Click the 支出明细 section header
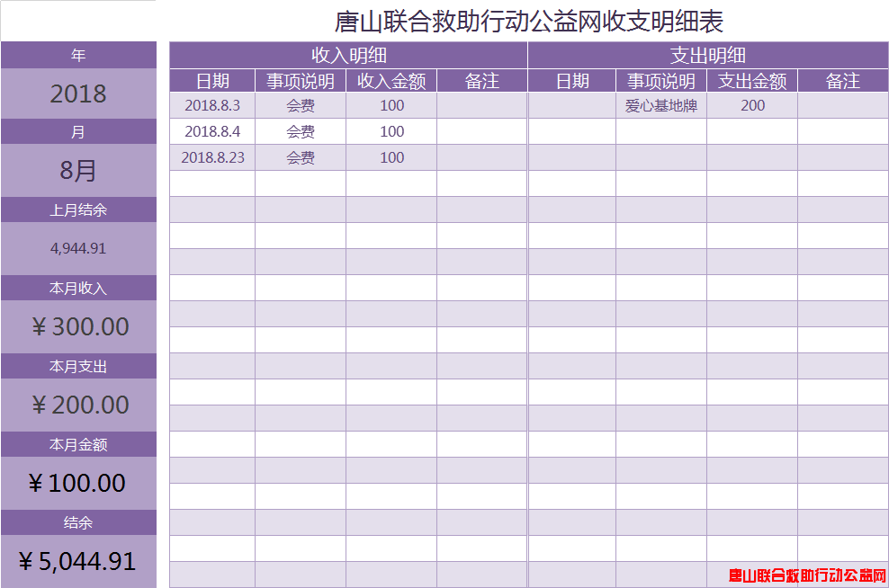Viewport: 889px width, 588px height. (708, 56)
